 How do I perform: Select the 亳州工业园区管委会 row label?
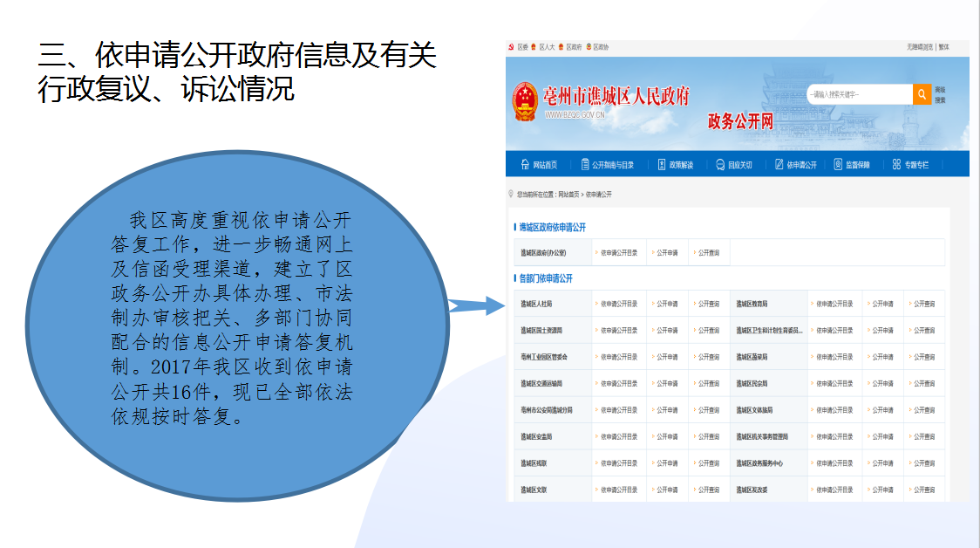[x=544, y=357]
